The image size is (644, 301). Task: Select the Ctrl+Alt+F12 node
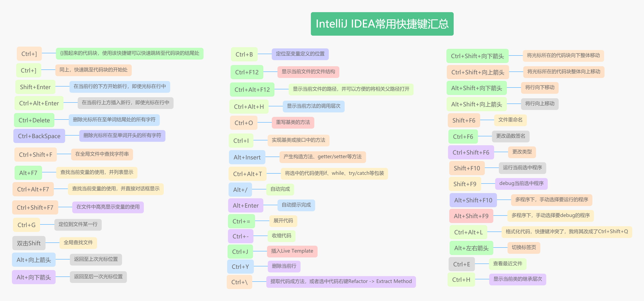point(252,89)
